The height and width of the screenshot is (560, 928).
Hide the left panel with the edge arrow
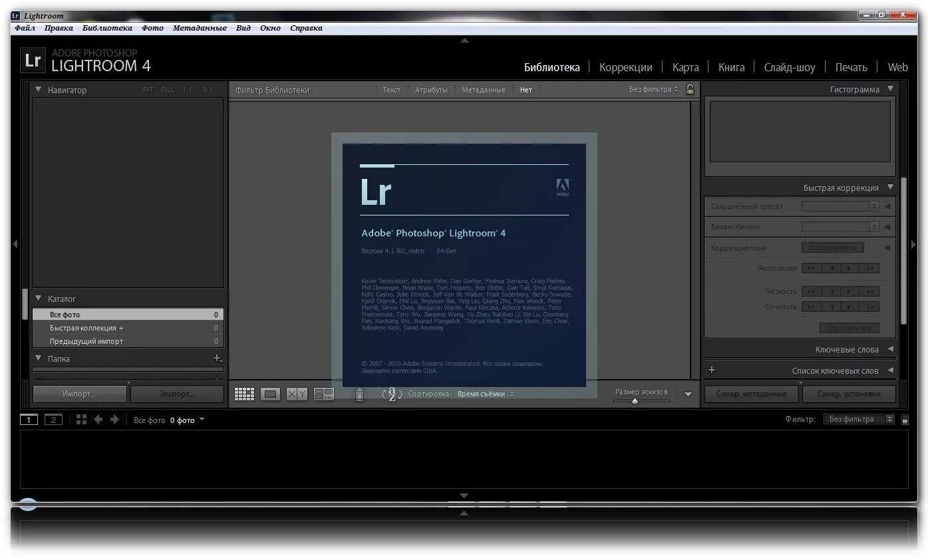coord(15,244)
